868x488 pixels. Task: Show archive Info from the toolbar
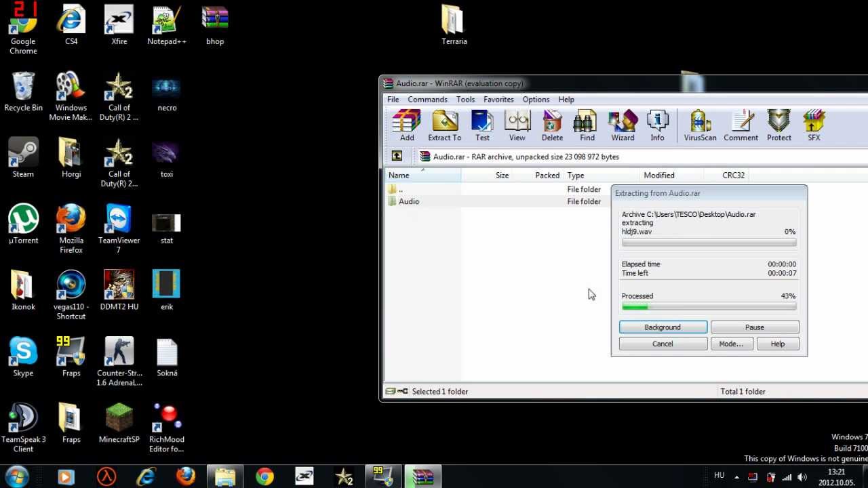(x=657, y=126)
